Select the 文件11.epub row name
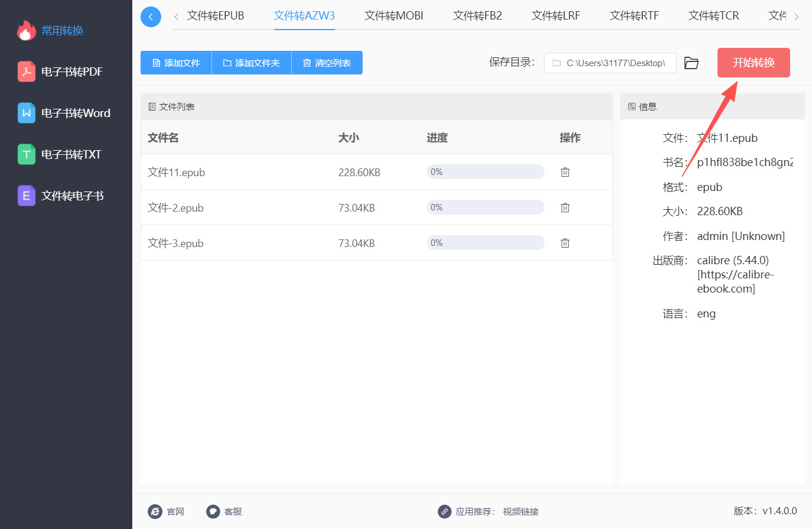The width and height of the screenshot is (812, 529). tap(176, 173)
